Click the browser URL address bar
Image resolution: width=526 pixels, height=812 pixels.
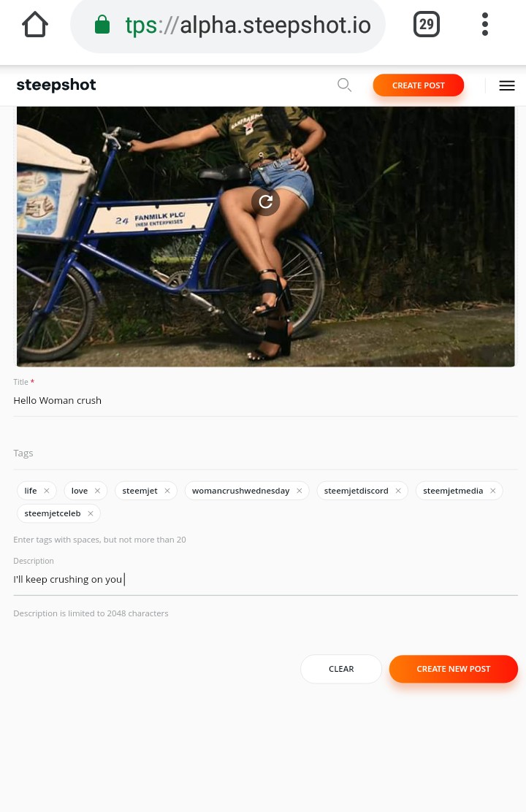tap(228, 25)
